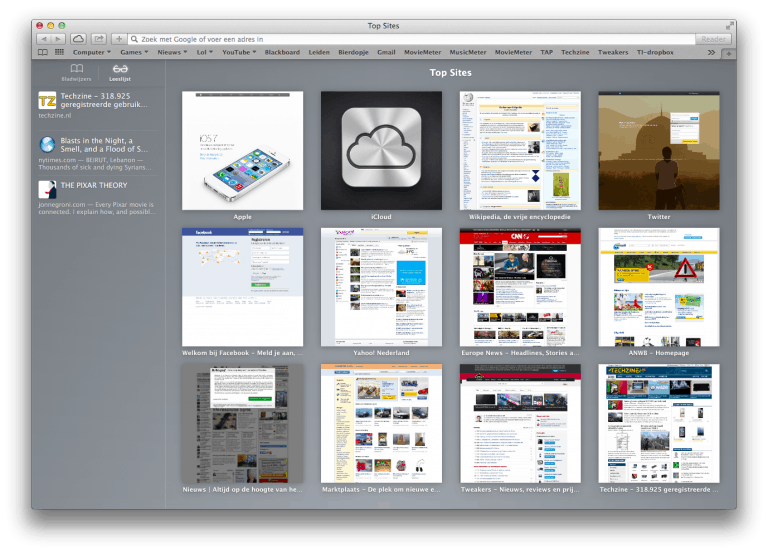This screenshot has width=768, height=553.
Task: Open a new tab with plus at tab bar
Action: click(x=729, y=53)
